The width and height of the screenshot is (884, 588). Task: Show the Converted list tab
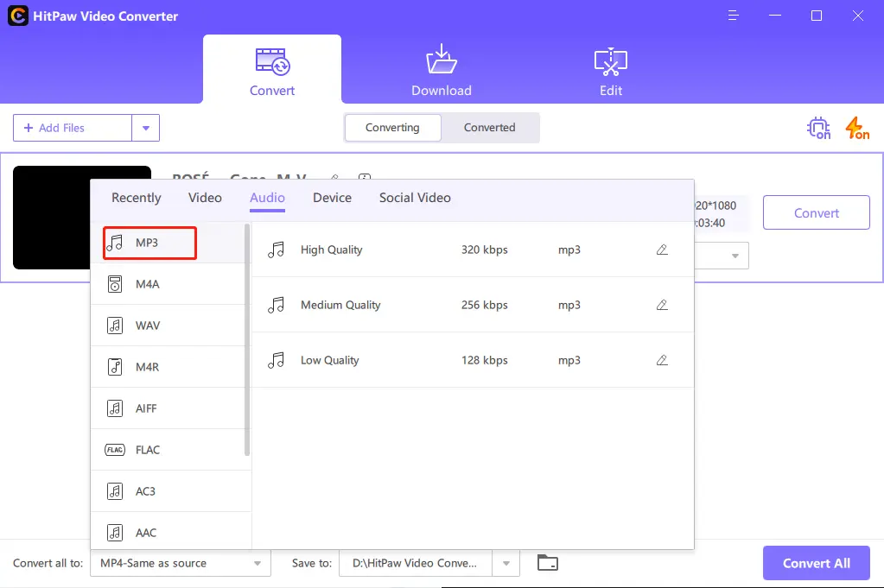point(489,128)
